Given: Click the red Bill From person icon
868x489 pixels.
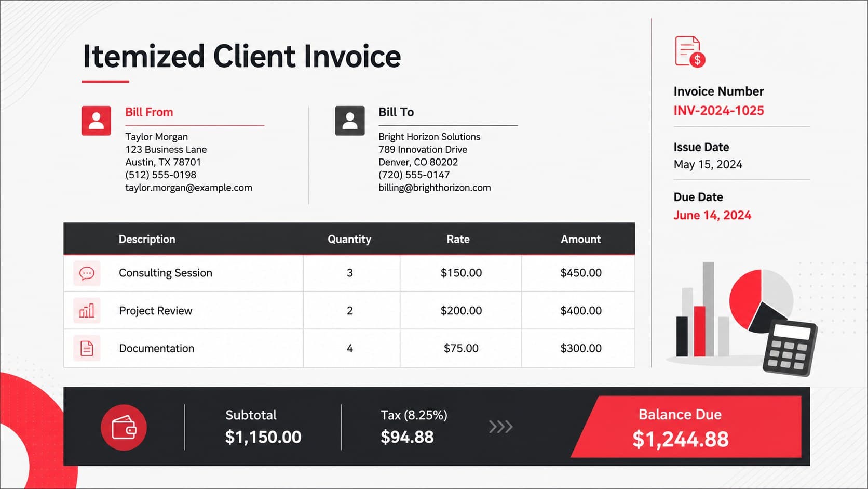Looking at the screenshot, I should (x=96, y=121).
